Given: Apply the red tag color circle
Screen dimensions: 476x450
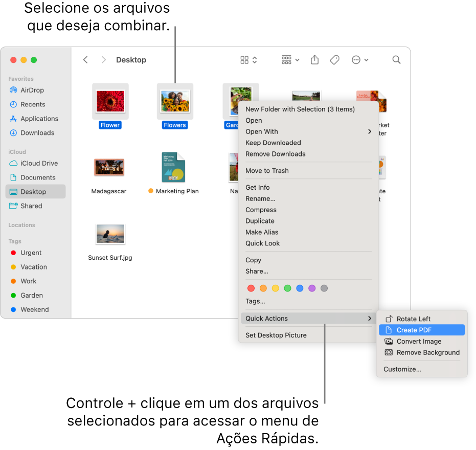Looking at the screenshot, I should coord(251,288).
